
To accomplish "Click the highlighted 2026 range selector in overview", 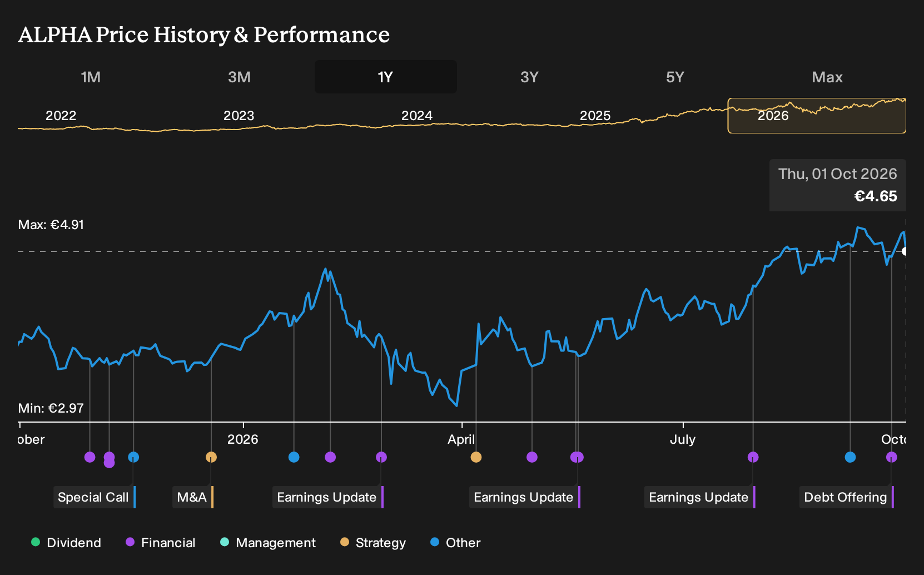I will coord(817,116).
